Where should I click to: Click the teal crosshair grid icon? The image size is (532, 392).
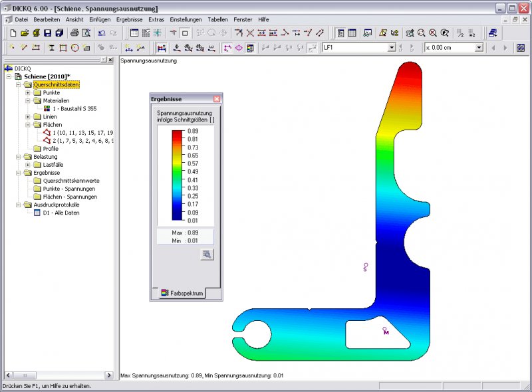pos(158,33)
